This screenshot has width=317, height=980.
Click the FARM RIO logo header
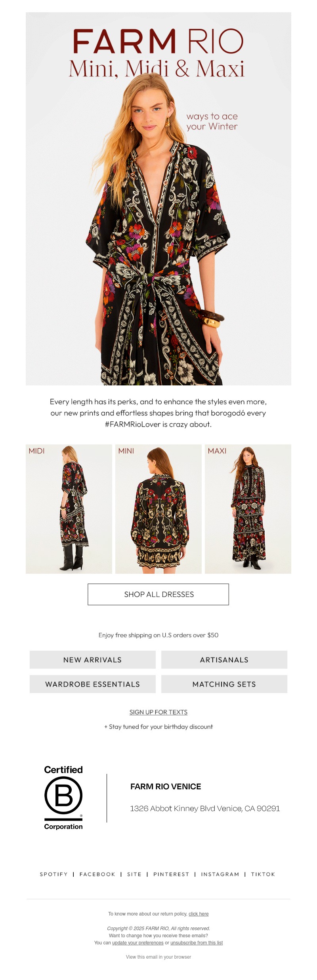point(158,41)
